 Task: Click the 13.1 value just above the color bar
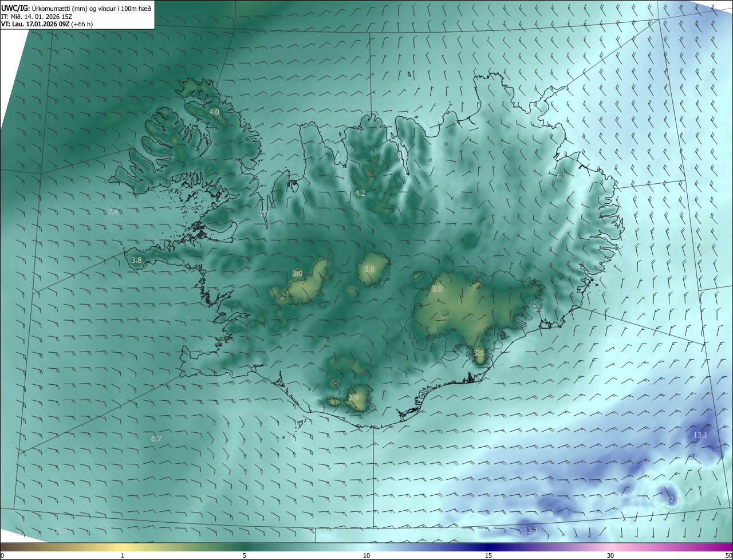530,531
